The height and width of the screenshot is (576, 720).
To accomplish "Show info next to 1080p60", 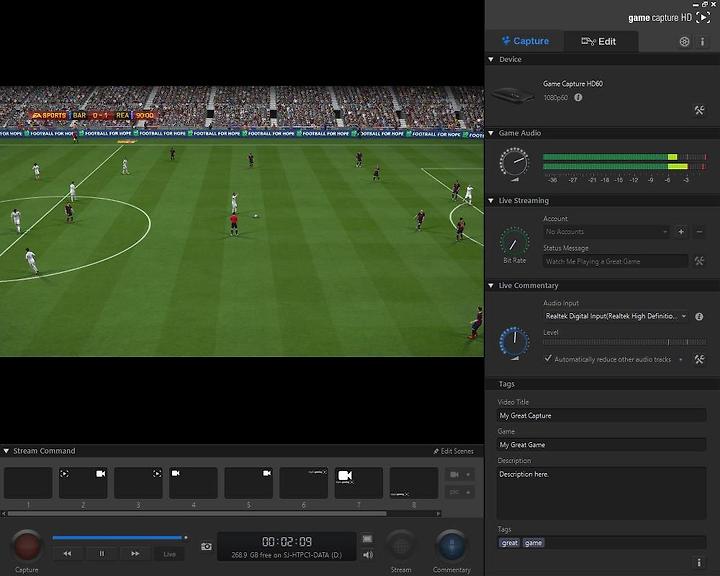I will point(578,97).
